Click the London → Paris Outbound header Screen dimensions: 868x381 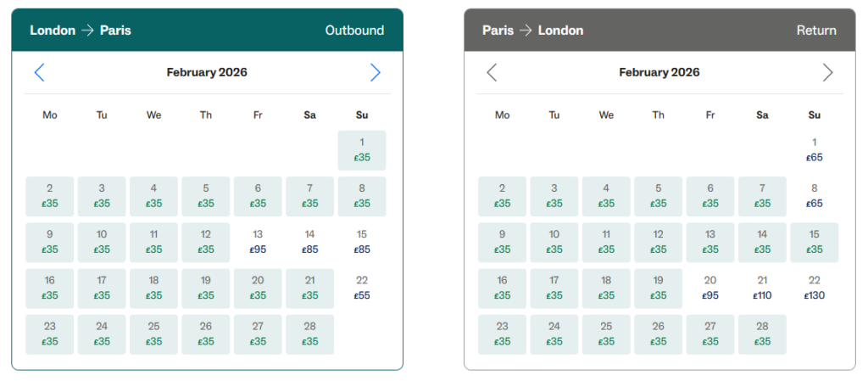click(x=207, y=31)
